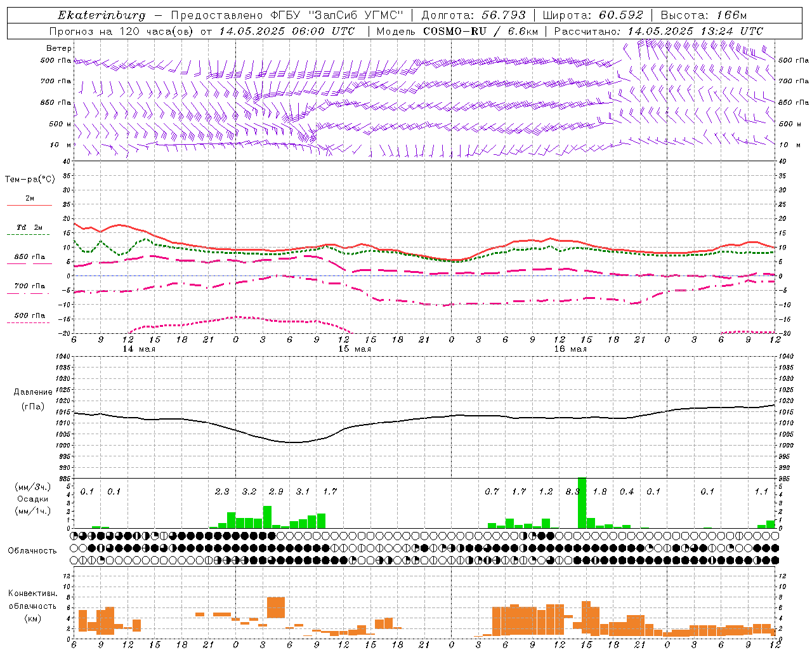The width and height of the screenshot is (812, 650).
Task: Click the '1.2' three-hour precipitation value
Action: coord(546,492)
